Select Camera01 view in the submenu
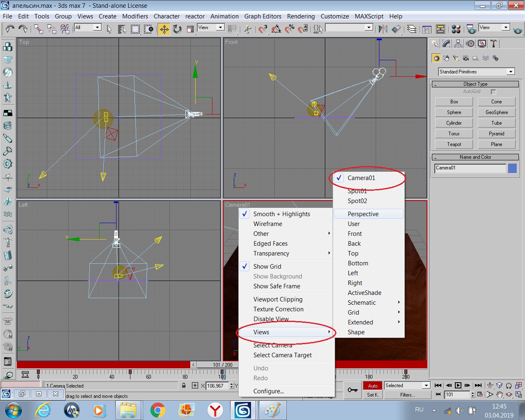Viewport: 525px width, 420px height. tap(369, 178)
